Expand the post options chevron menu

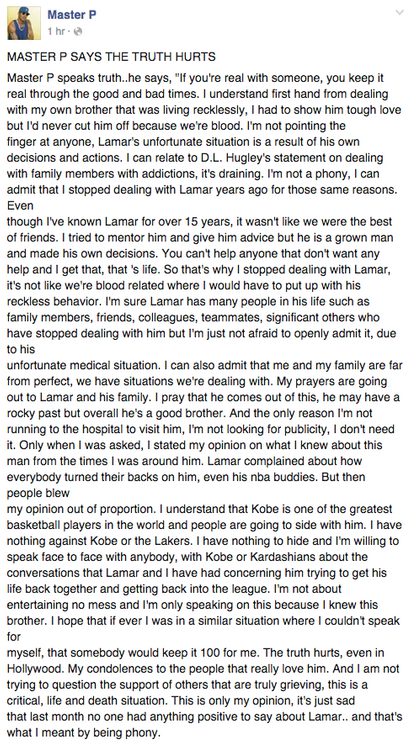click(x=398, y=13)
